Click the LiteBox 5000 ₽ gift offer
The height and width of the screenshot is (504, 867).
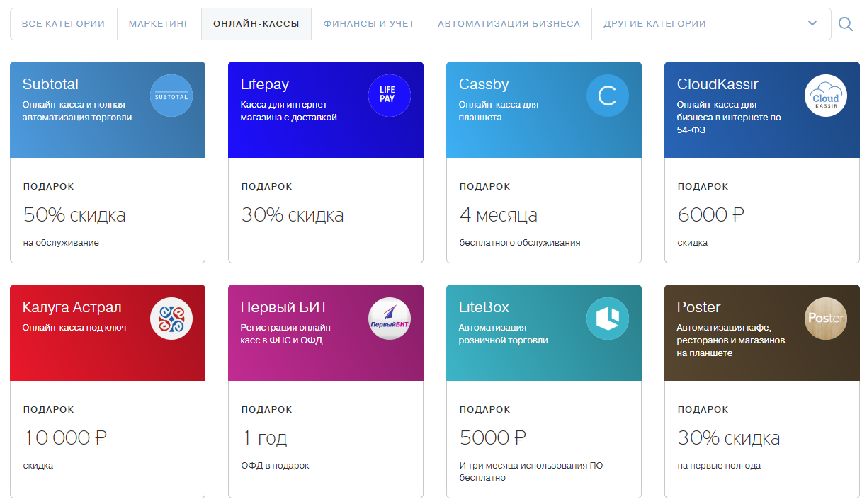tap(493, 438)
